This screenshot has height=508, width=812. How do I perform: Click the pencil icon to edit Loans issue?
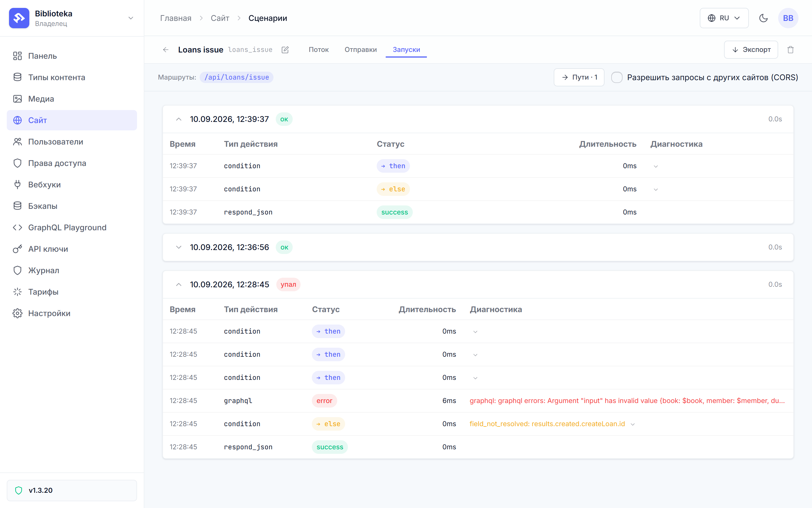click(285, 50)
